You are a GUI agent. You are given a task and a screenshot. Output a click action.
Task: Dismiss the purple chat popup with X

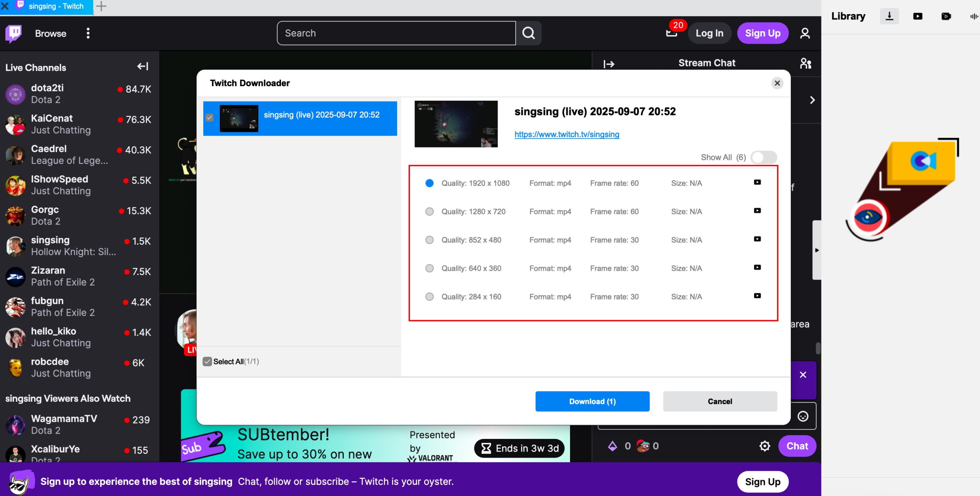click(x=803, y=375)
